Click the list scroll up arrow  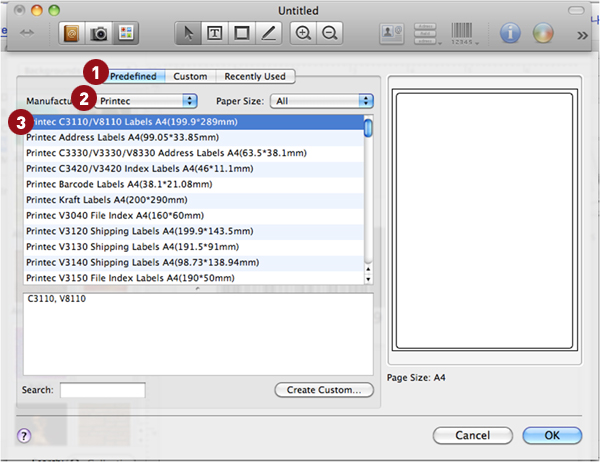368,269
